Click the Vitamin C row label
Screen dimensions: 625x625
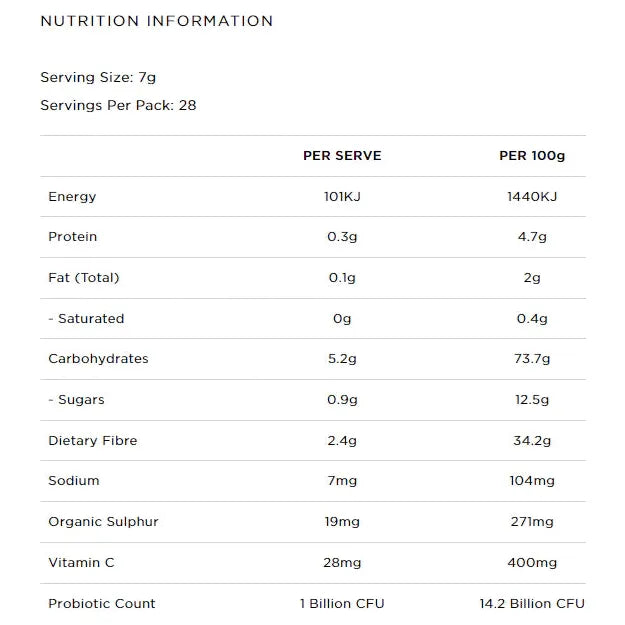pyautogui.click(x=81, y=563)
